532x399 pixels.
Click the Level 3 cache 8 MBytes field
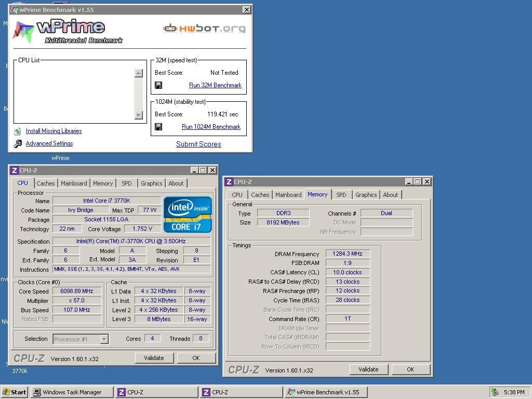tap(158, 320)
